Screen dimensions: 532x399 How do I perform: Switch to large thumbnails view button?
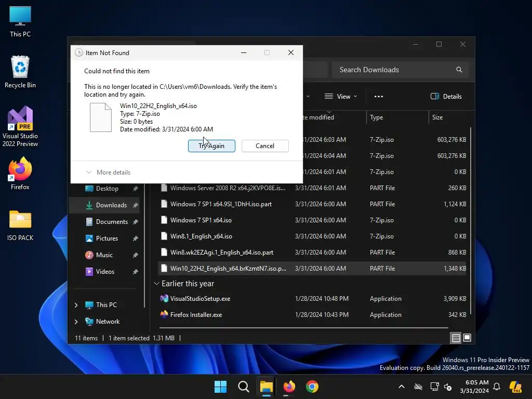pyautogui.click(x=467, y=338)
